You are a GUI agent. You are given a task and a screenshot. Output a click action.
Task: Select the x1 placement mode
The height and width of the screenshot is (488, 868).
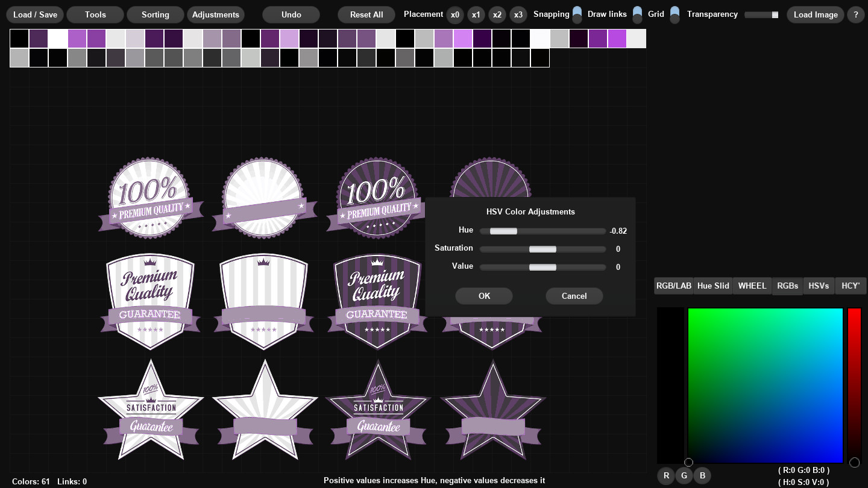coord(476,14)
